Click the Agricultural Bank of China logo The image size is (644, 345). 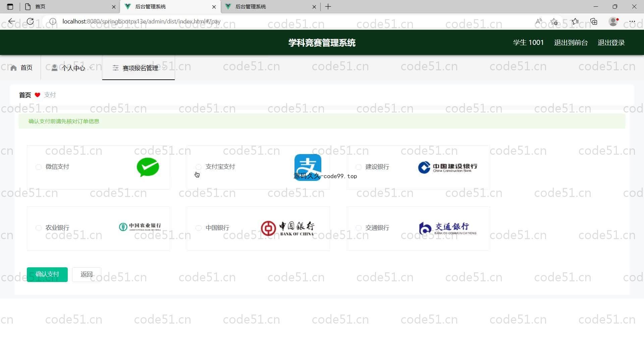click(140, 227)
